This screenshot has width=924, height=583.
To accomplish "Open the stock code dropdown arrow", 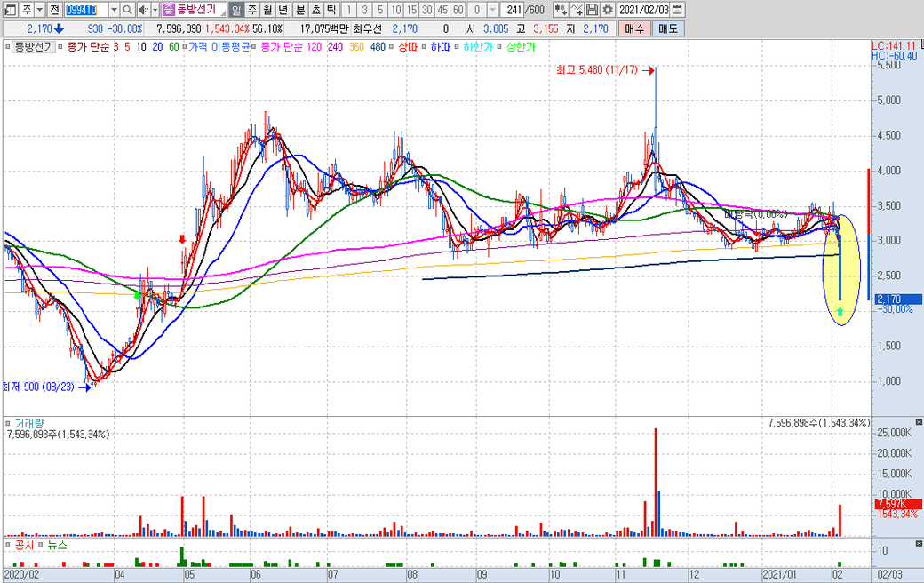I will (113, 10).
